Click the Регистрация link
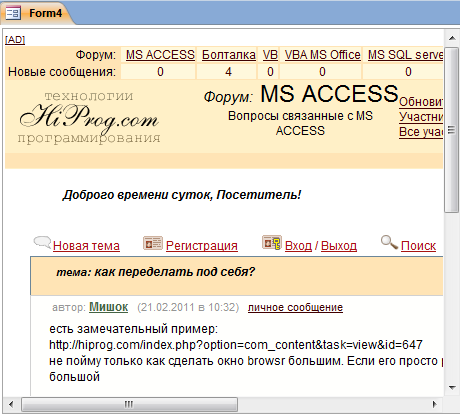This screenshot has width=460, height=415. click(x=202, y=246)
